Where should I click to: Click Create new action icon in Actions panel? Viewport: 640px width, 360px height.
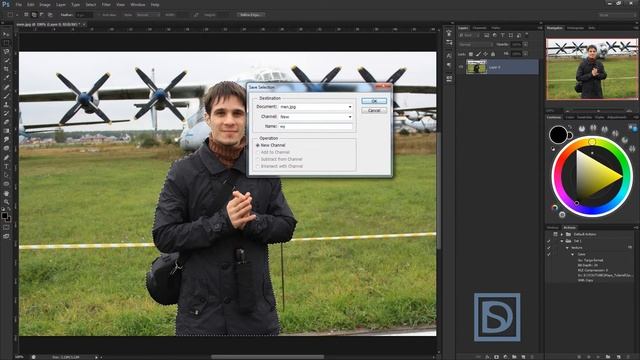tap(618, 357)
